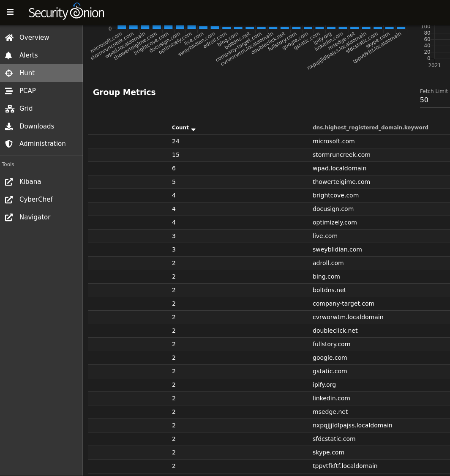450x476 pixels.
Task: Click the adroll.com table cell
Action: [328, 263]
